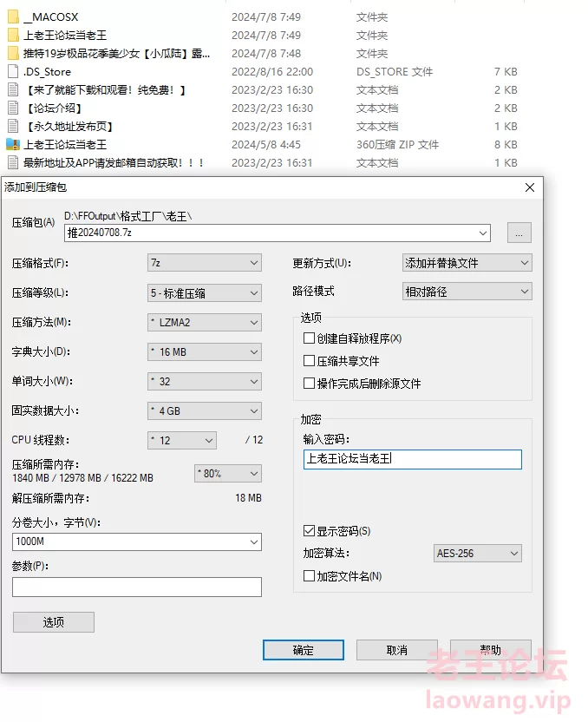The image size is (588, 722).
Task: Select the file name 【论坛介绍】
Action: (55, 108)
